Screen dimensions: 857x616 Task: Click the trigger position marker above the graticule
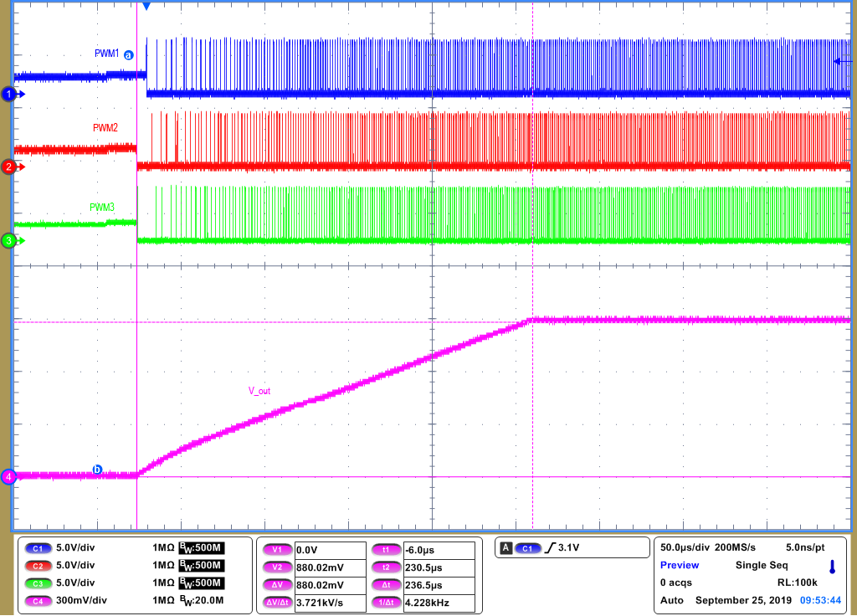pyautogui.click(x=147, y=6)
